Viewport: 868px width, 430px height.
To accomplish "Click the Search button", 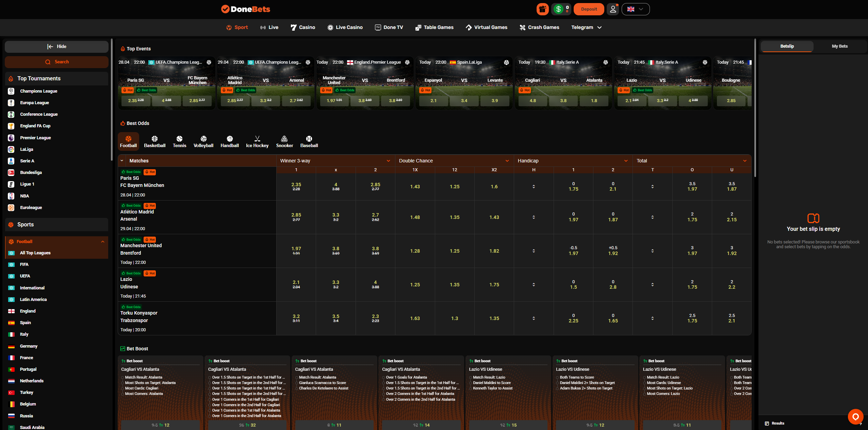I will pyautogui.click(x=56, y=62).
